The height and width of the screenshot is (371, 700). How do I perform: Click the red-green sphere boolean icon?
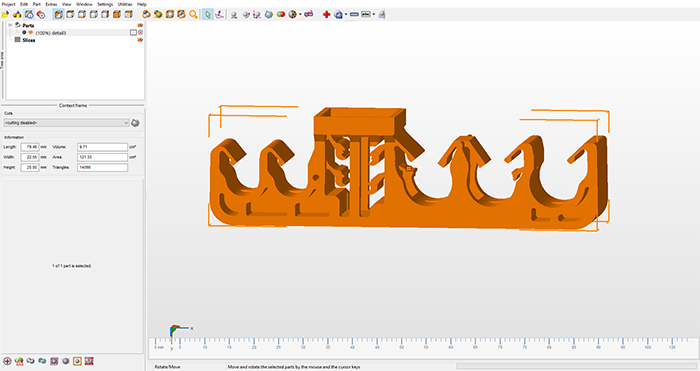pos(281,14)
